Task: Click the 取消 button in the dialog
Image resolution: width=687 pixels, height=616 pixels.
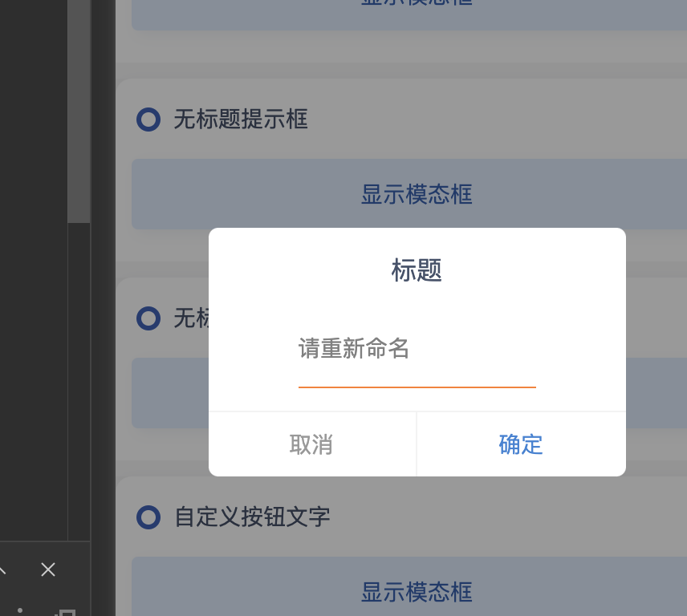Action: coord(312,444)
